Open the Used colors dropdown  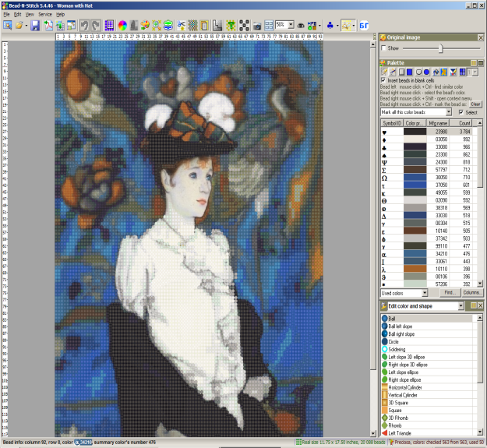pos(425,293)
